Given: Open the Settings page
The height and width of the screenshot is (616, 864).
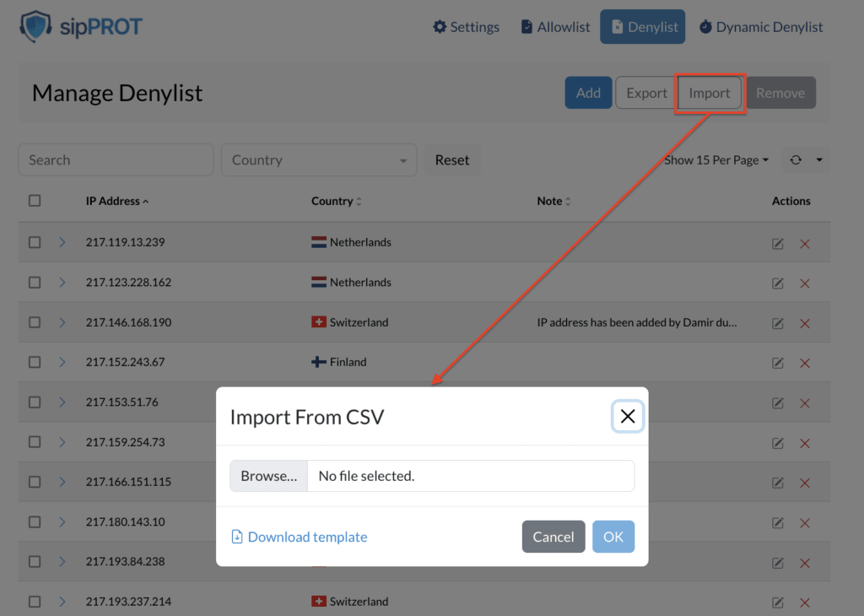Looking at the screenshot, I should pos(466,27).
